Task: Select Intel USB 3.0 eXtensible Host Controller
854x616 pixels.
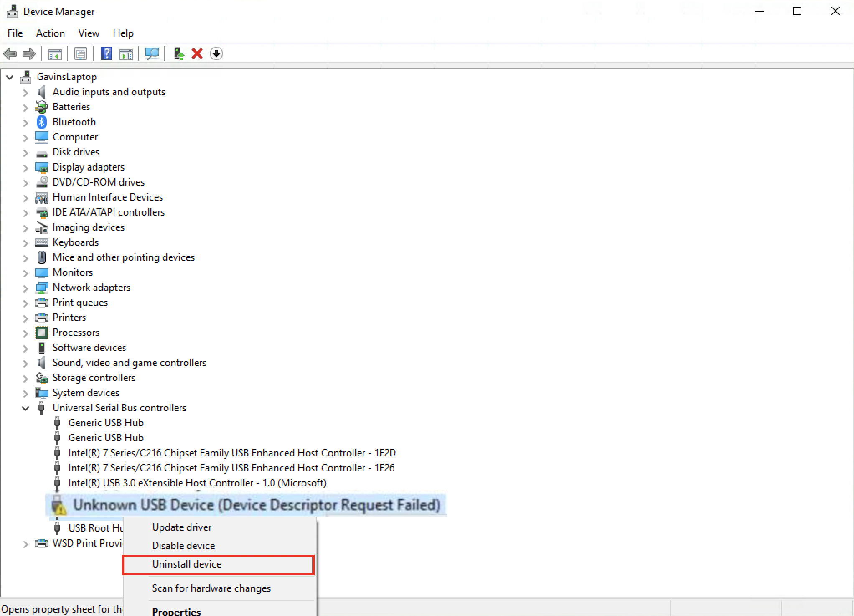Action: (x=197, y=483)
